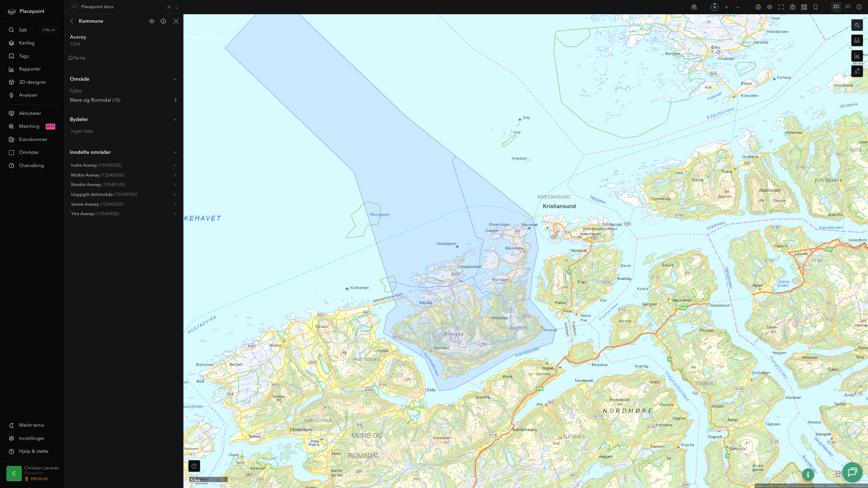Screen dimensions: 868x488
Task: Click the Kommune locate/target icon
Action: pyautogui.click(x=163, y=21)
